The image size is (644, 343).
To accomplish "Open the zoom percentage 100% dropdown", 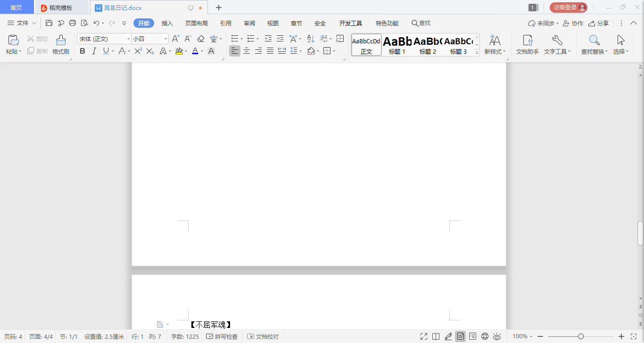I will 522,336.
